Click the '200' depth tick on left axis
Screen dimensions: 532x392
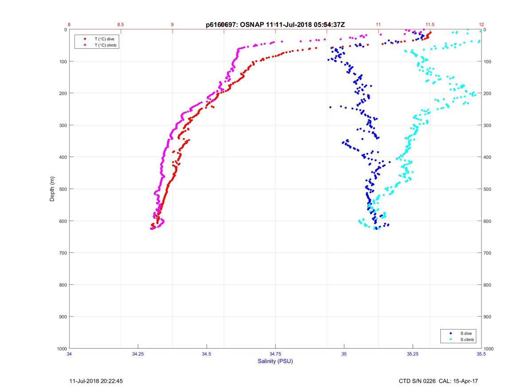63,93
